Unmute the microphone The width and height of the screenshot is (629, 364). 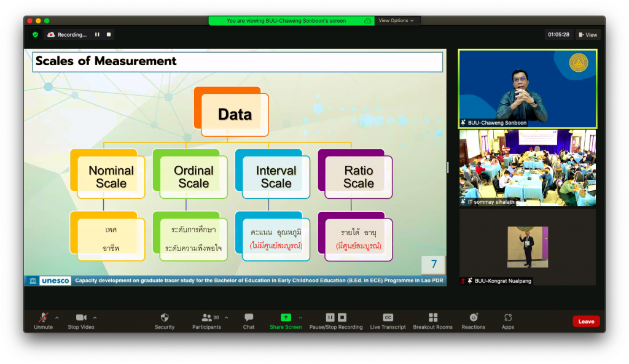pyautogui.click(x=43, y=318)
